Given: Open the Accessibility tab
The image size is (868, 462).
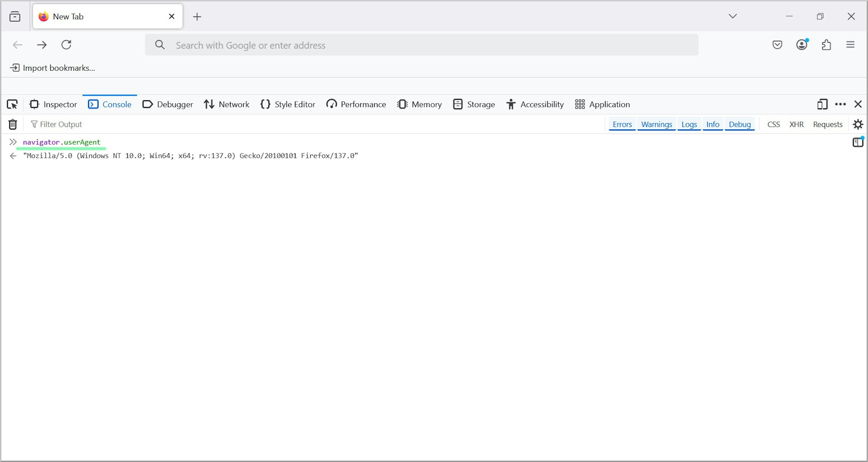Looking at the screenshot, I should (x=535, y=104).
